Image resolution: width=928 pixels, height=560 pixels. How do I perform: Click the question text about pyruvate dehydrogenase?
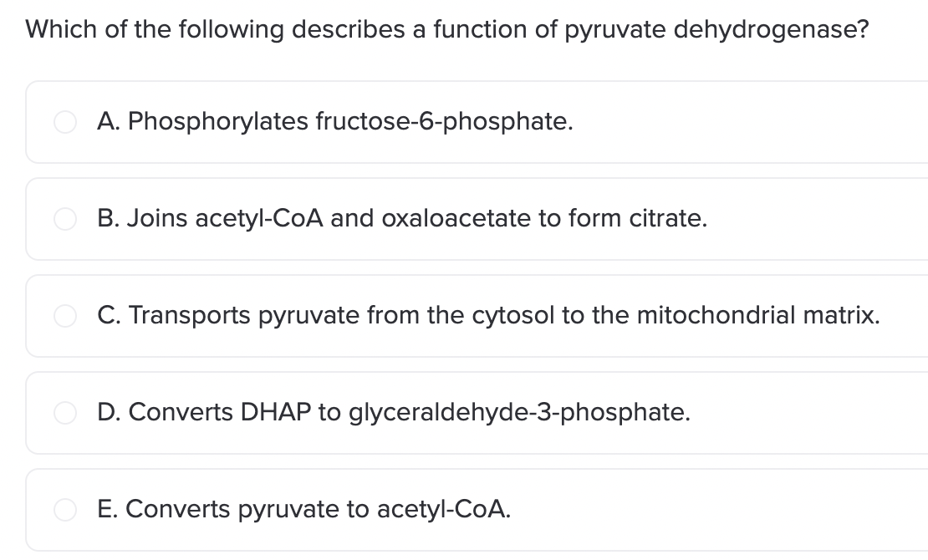click(447, 29)
